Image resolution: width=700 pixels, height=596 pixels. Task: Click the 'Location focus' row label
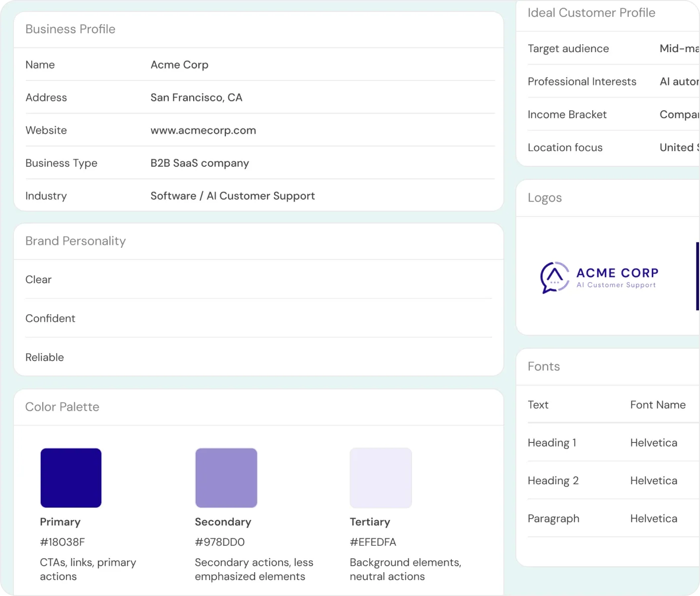pyautogui.click(x=565, y=148)
